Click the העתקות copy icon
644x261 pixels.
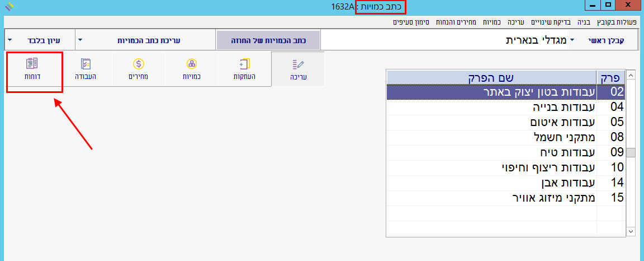tap(244, 63)
